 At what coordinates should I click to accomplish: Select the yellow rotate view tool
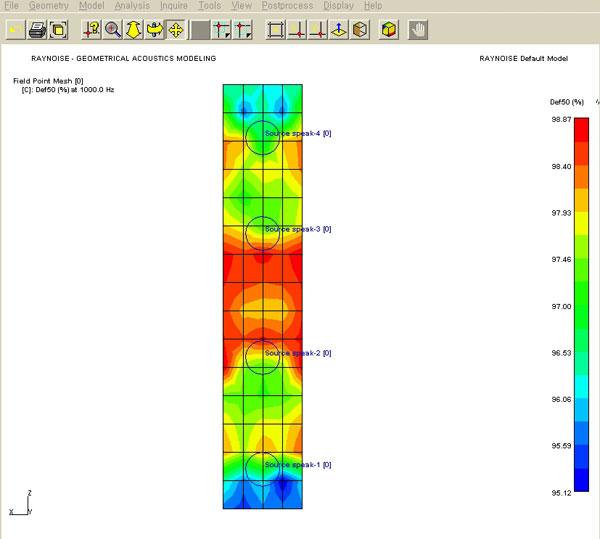click(155, 30)
